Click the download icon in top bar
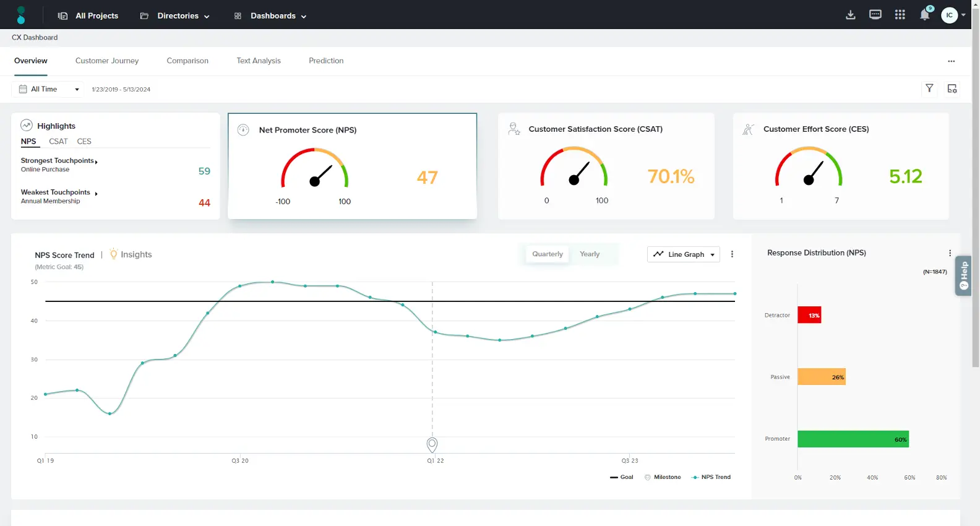The image size is (980, 526). click(x=851, y=15)
